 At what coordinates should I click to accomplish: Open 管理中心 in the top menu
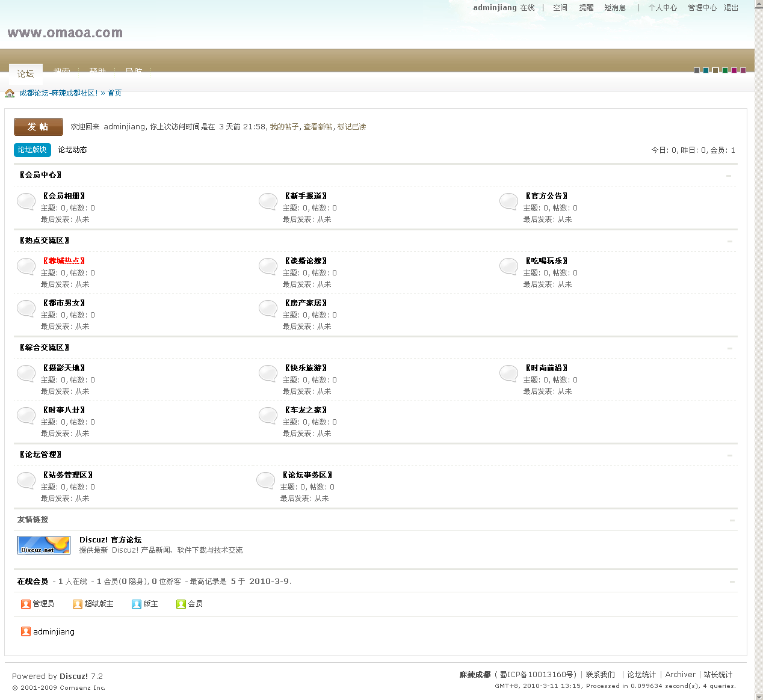[702, 8]
